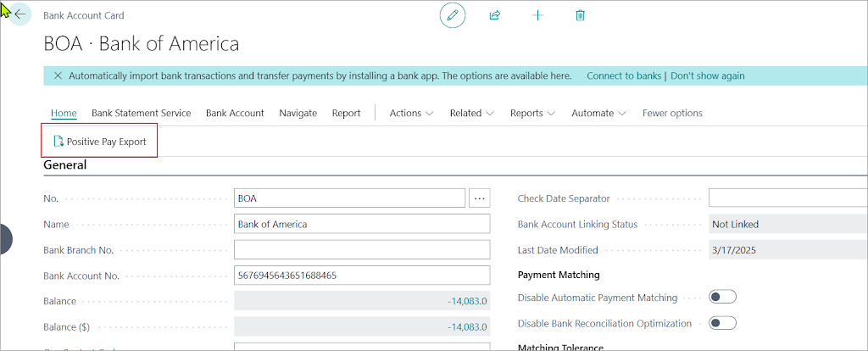Image resolution: width=868 pixels, height=351 pixels.
Task: Select the Home tab
Action: 64,113
